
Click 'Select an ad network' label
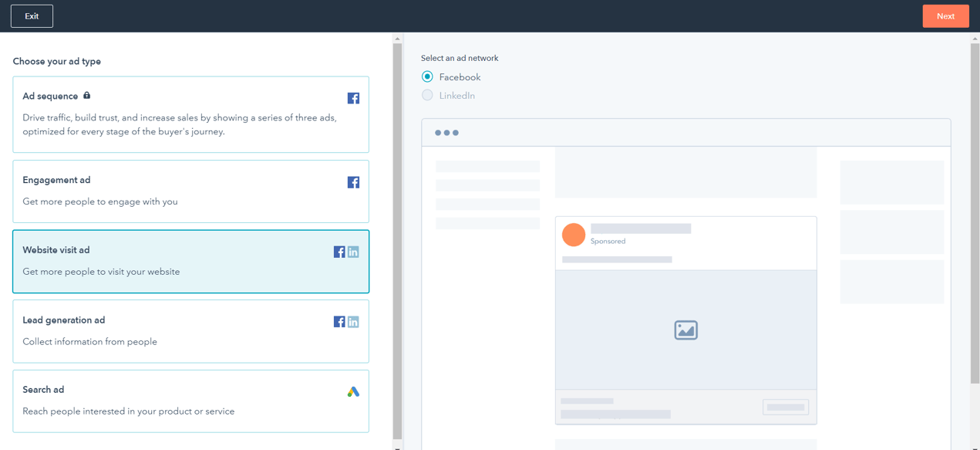[460, 58]
